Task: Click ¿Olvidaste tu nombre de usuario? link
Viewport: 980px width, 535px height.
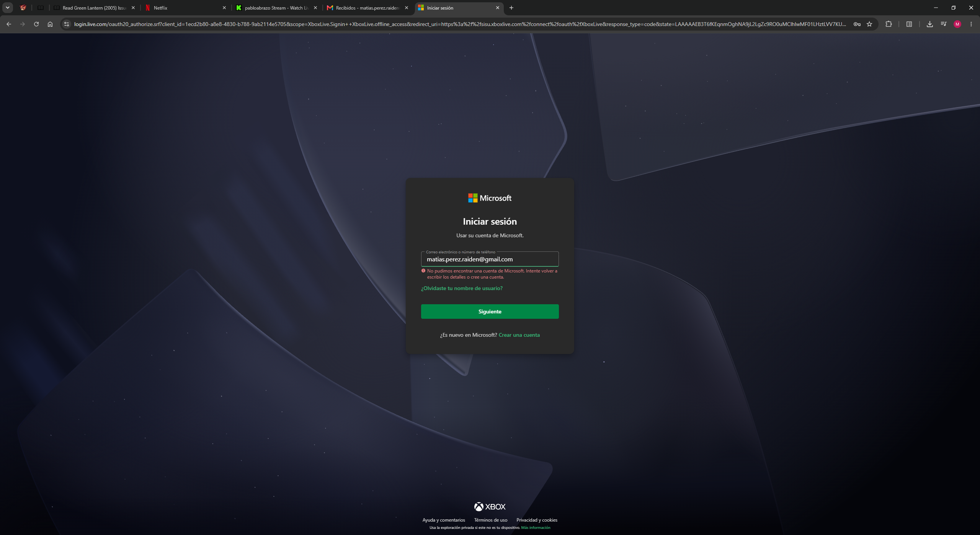Action: coord(462,288)
